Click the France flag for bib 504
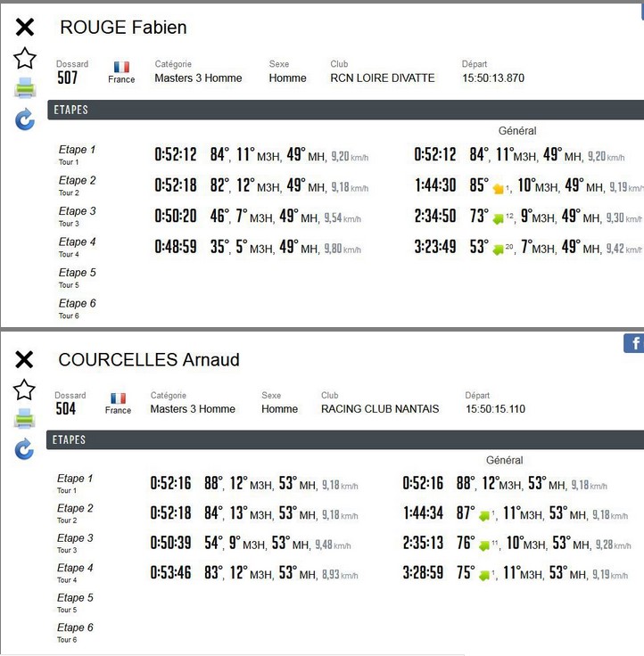 pyautogui.click(x=118, y=398)
